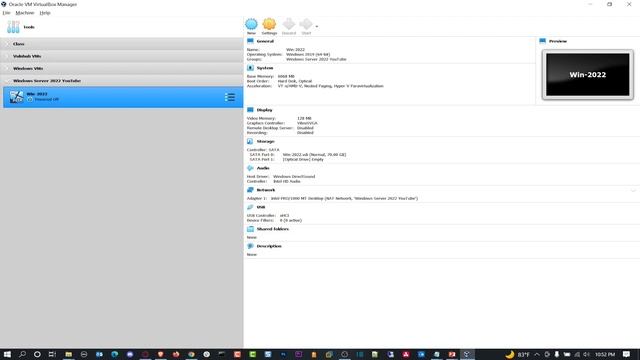This screenshot has height=360, width=640.
Task: Click the Shared folders section icon
Action: (x=250, y=229)
